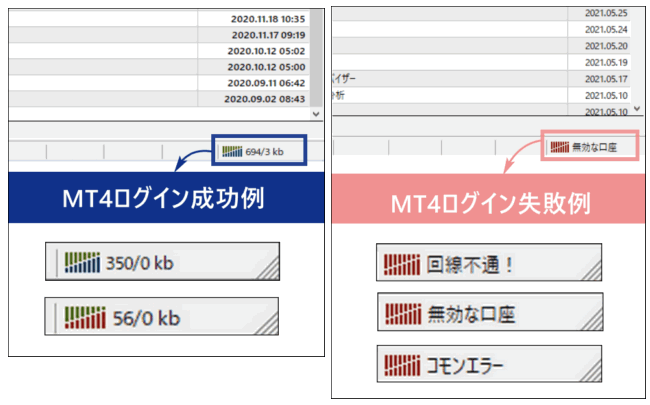This screenshot has height=405, width=650.
Task: Select the row dated 2020.11.18 10:35
Action: click(159, 19)
